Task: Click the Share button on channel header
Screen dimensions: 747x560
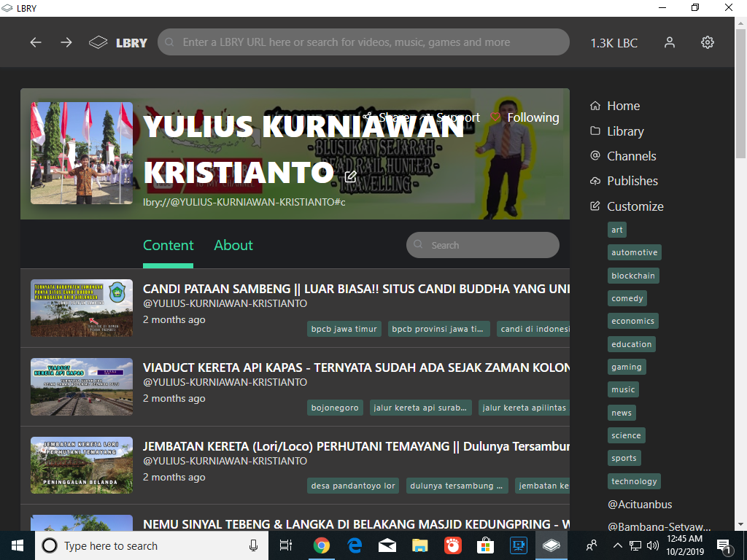Action: tap(386, 117)
